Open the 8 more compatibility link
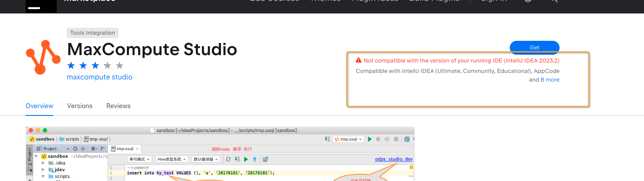Viewport: 644px width, 181px height. tap(550, 80)
